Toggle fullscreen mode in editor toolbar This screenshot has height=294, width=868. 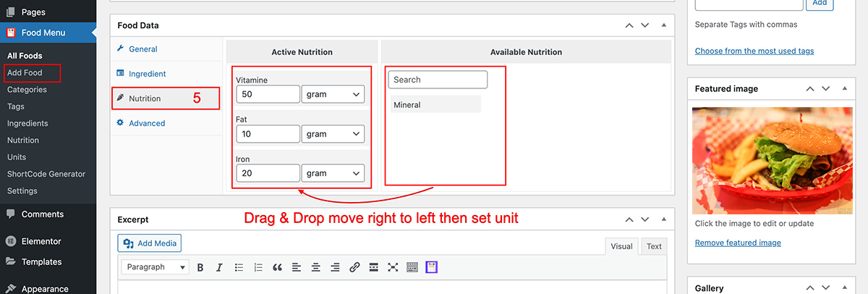(x=393, y=267)
